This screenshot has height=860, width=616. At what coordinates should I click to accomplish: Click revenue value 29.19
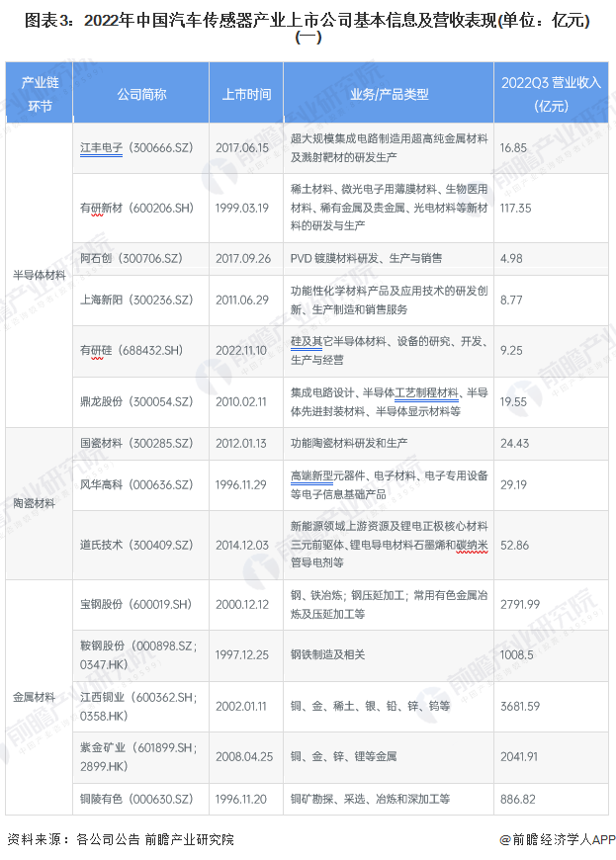point(513,484)
